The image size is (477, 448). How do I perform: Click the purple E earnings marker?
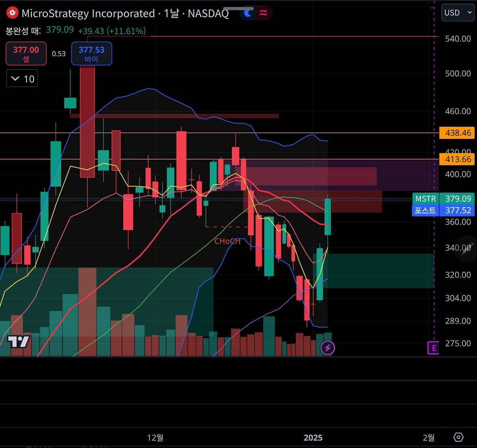[x=433, y=348]
